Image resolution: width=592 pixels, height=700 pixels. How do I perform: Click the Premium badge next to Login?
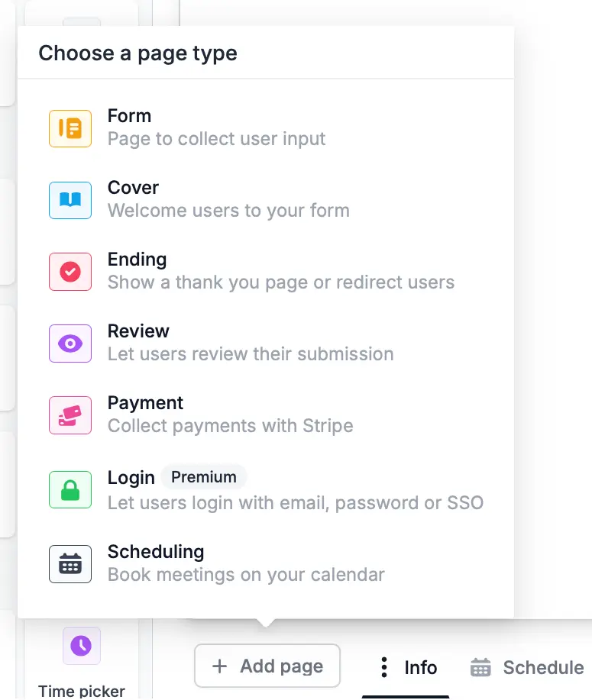pyautogui.click(x=204, y=477)
